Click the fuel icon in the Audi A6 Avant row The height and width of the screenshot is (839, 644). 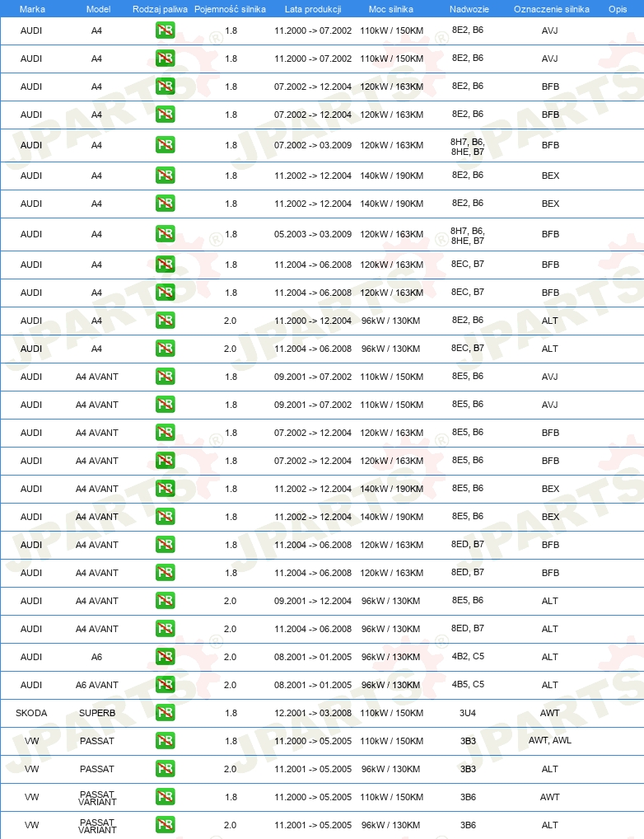click(166, 685)
